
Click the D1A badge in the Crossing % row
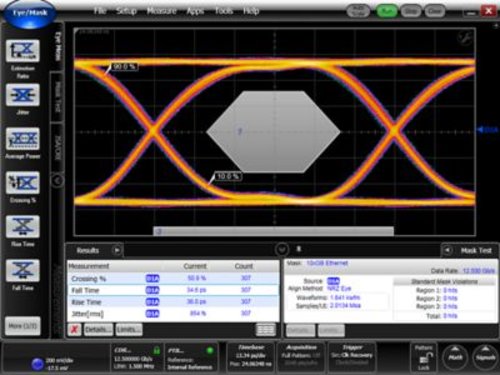pyautogui.click(x=152, y=278)
